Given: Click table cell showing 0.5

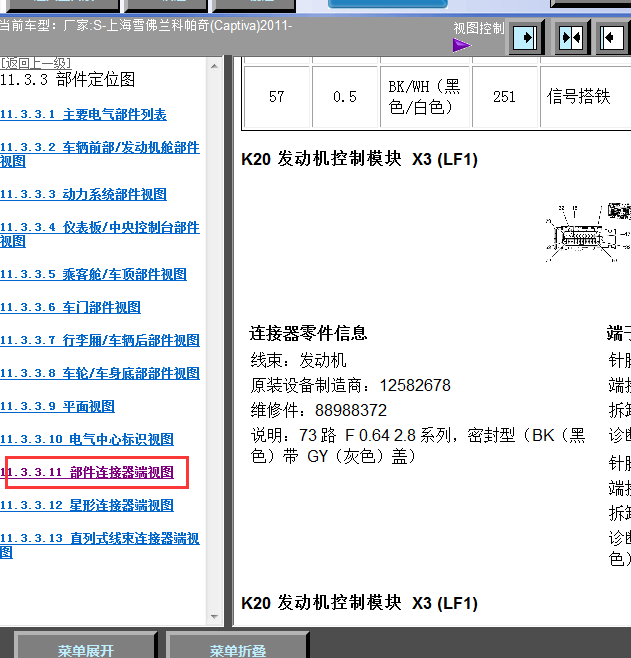Looking at the screenshot, I should tap(345, 97).
